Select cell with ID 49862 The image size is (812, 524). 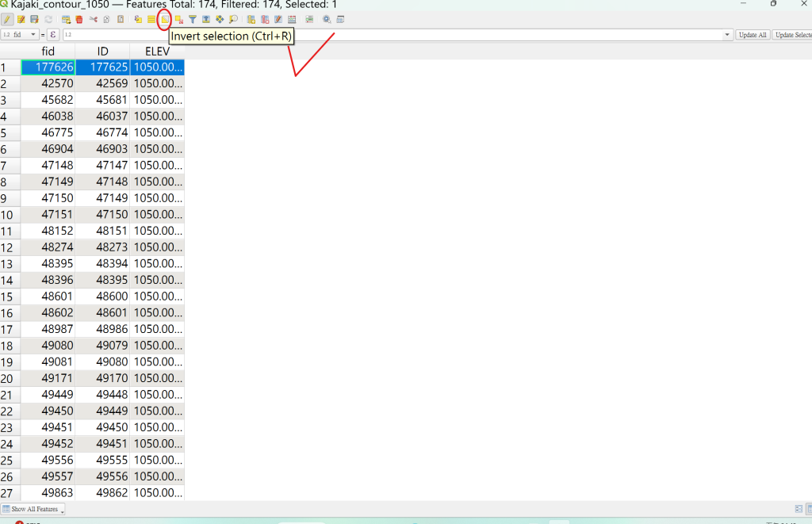tap(102, 493)
